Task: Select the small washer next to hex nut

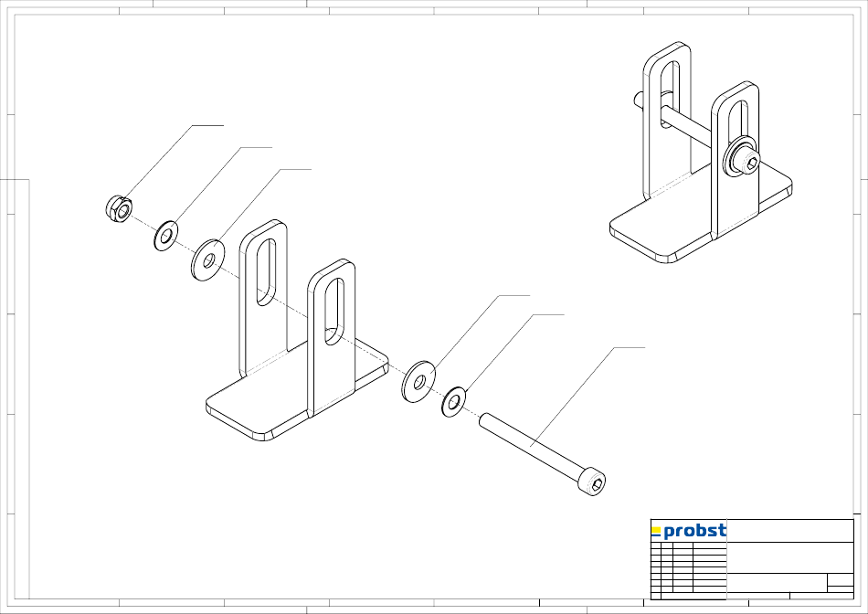Action: [166, 236]
